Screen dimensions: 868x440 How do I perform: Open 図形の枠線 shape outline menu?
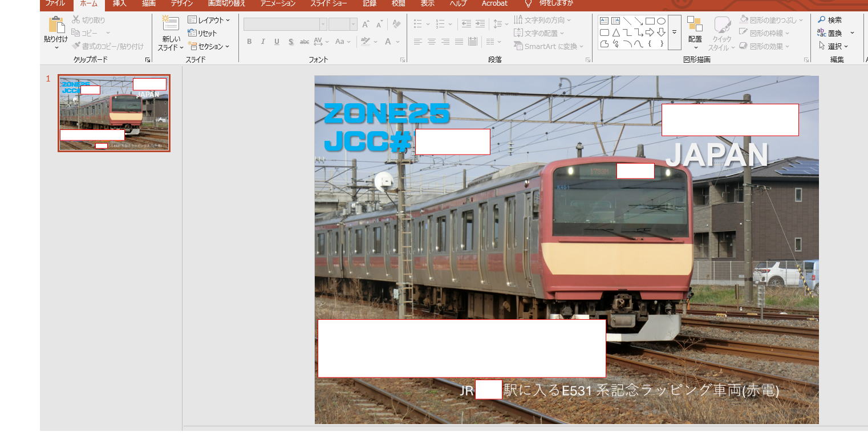[764, 33]
